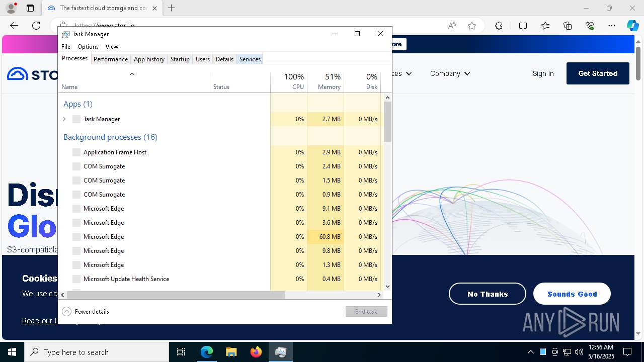
Task: Click the Name column sort arrow
Action: pos(132,74)
